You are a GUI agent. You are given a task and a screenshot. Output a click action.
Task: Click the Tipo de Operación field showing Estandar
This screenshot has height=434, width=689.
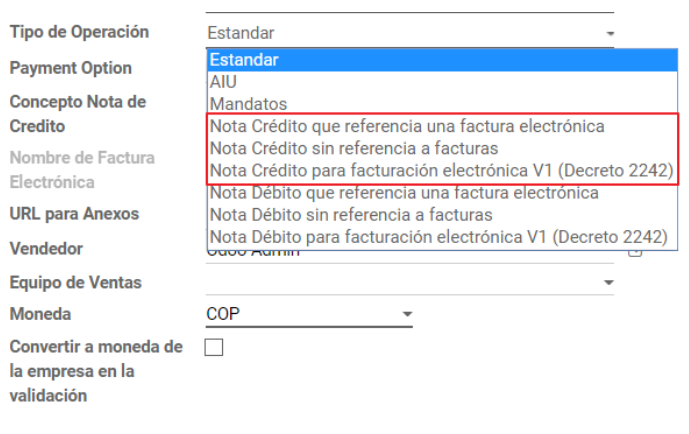[x=410, y=33]
